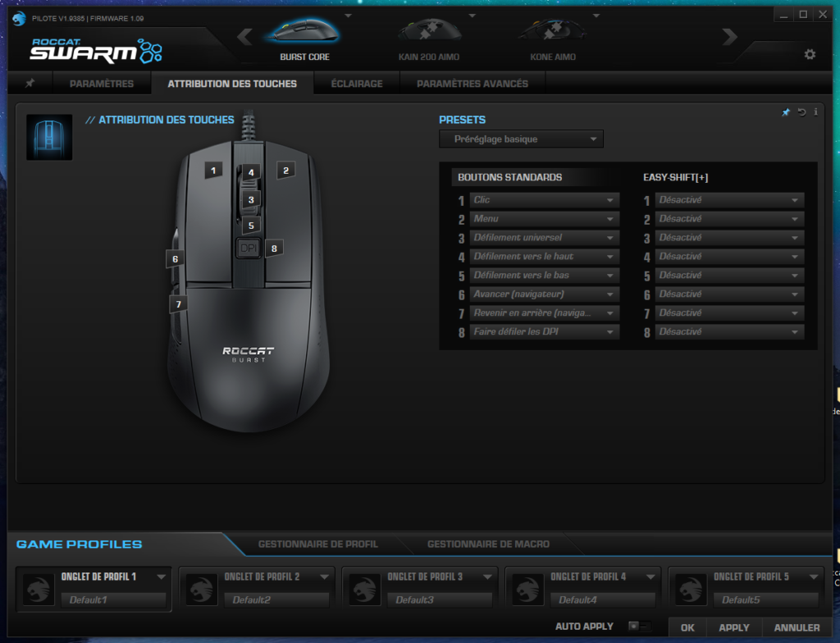Click the reset arrow icon in panel corner
The image size is (840, 643).
(x=801, y=112)
